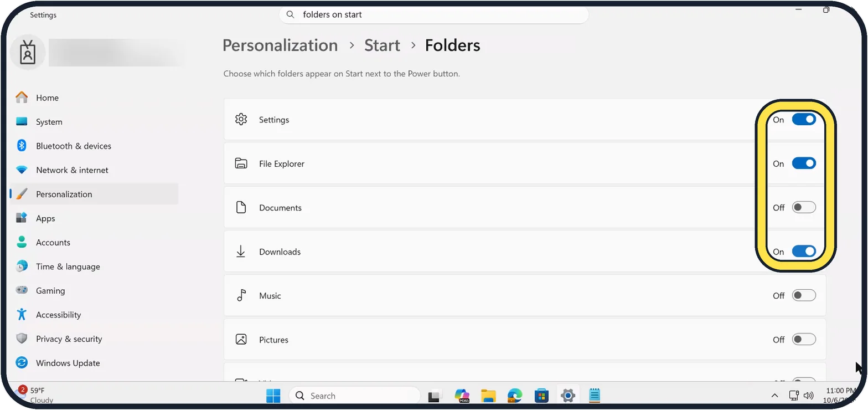Open Accessibility settings category

click(94, 315)
